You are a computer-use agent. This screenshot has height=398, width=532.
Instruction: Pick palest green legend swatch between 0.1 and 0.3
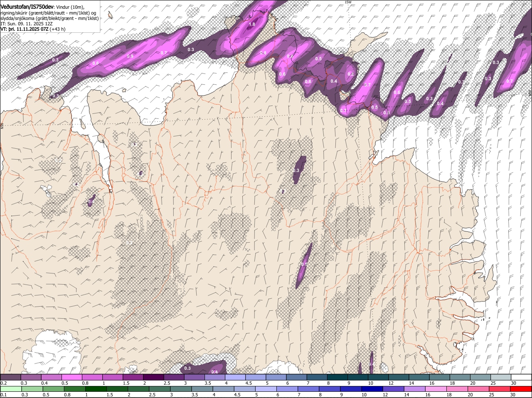click(x=11, y=389)
